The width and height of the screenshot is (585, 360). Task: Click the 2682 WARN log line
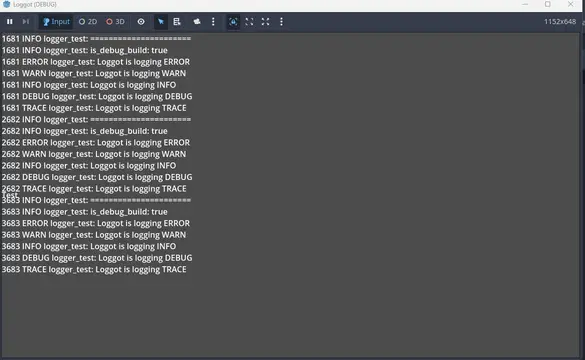click(x=94, y=154)
